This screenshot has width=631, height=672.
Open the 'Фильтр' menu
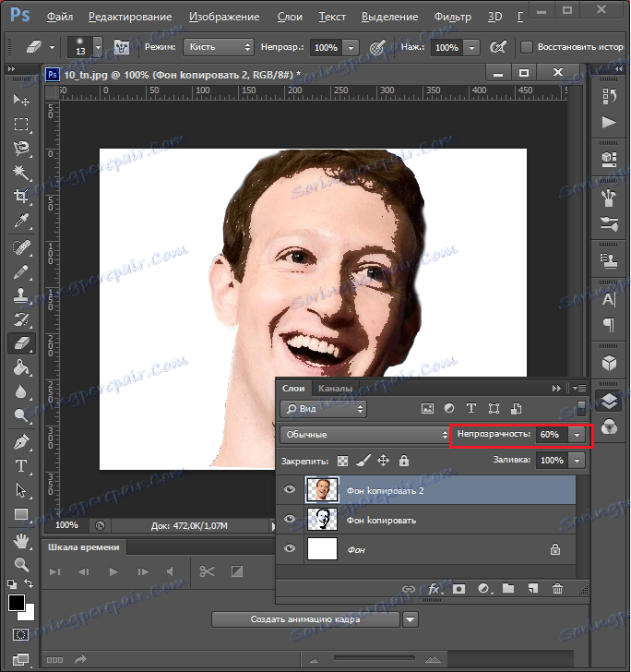tap(452, 17)
